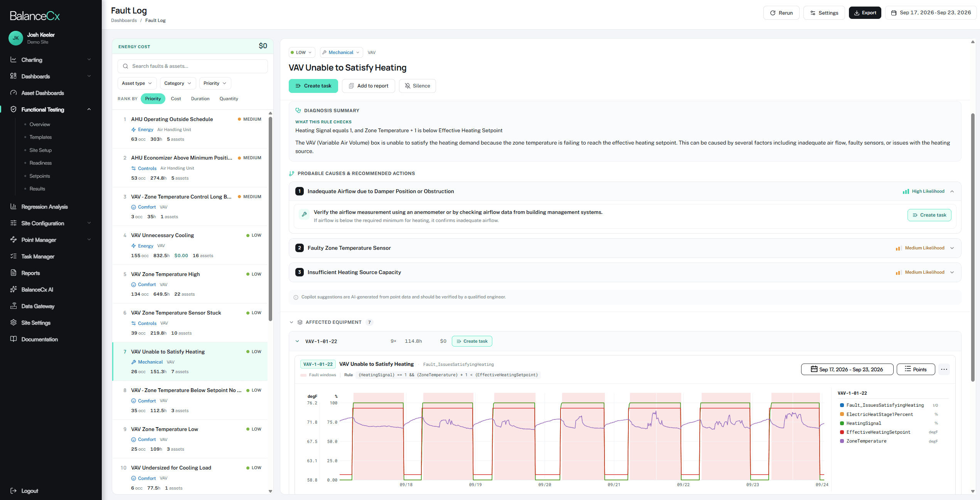Click the JK user avatar
The width and height of the screenshot is (980, 500).
(x=16, y=38)
